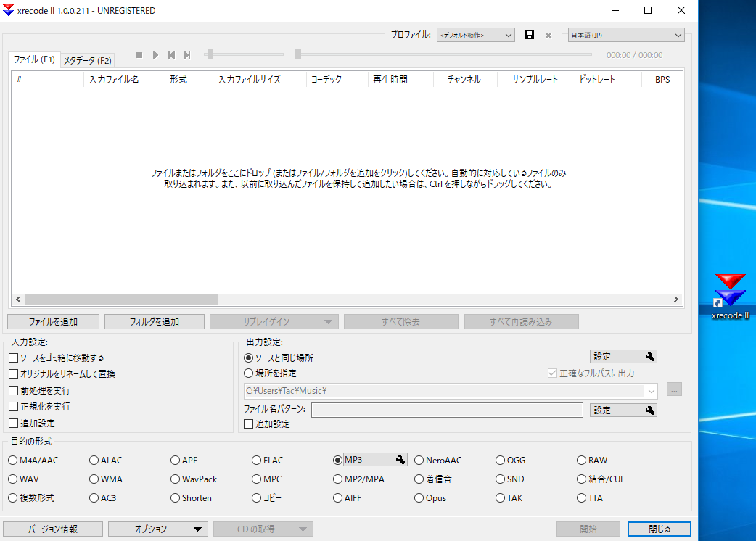Click the wrench icon next to output 設定
Image resolution: width=756 pixels, height=541 pixels.
click(x=649, y=356)
